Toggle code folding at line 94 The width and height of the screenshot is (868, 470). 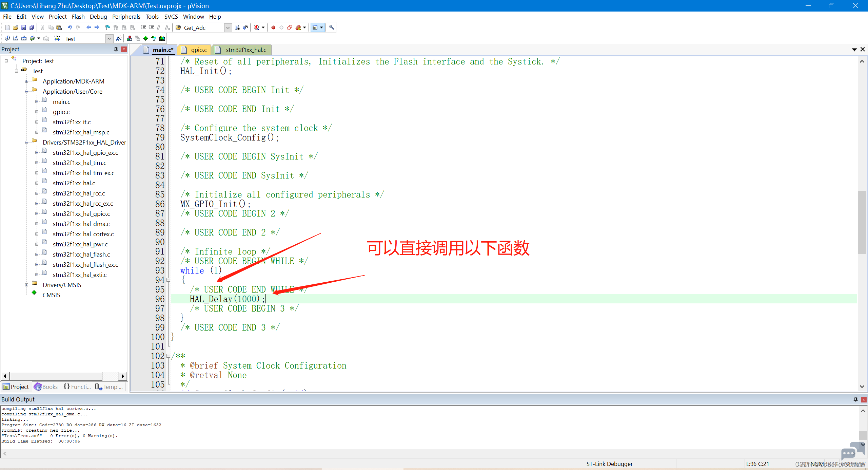click(x=169, y=280)
